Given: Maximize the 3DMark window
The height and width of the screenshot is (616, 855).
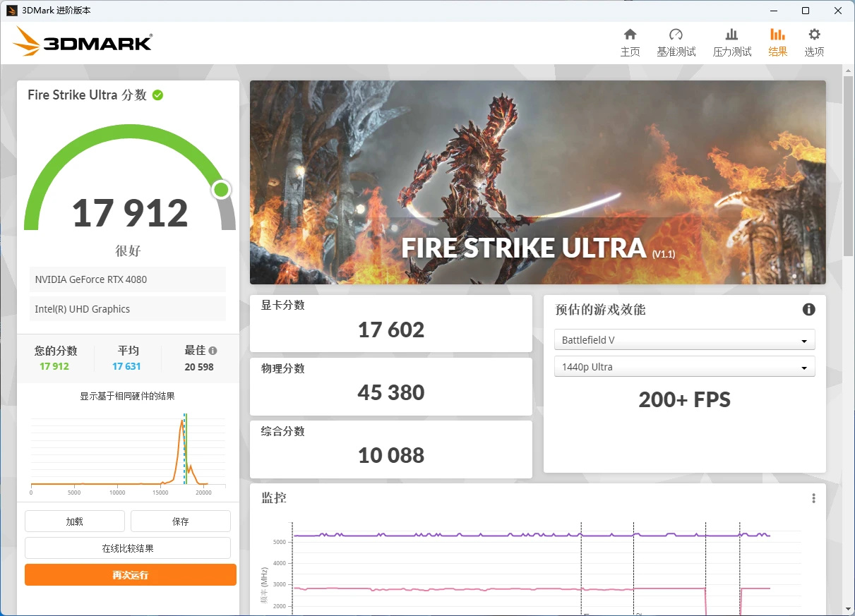Looking at the screenshot, I should 805,11.
